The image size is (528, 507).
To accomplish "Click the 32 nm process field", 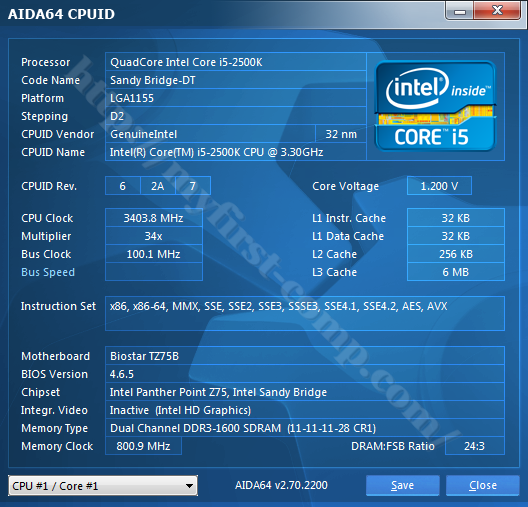I will click(341, 134).
